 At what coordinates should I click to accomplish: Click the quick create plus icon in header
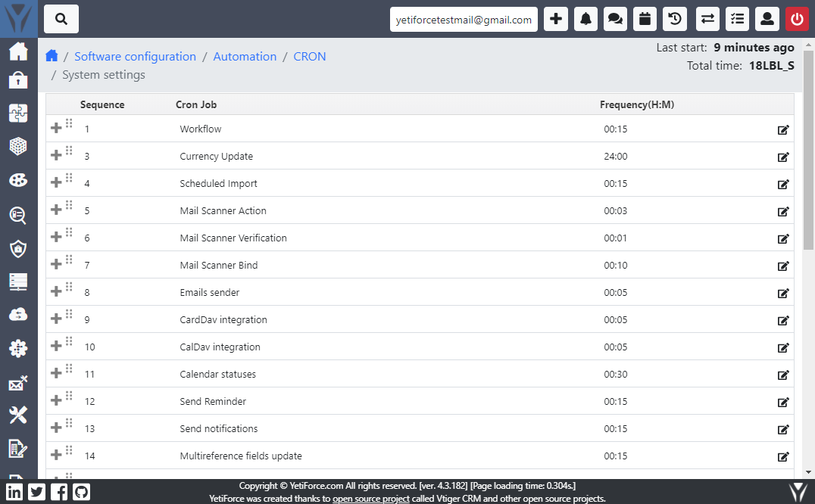coord(556,19)
